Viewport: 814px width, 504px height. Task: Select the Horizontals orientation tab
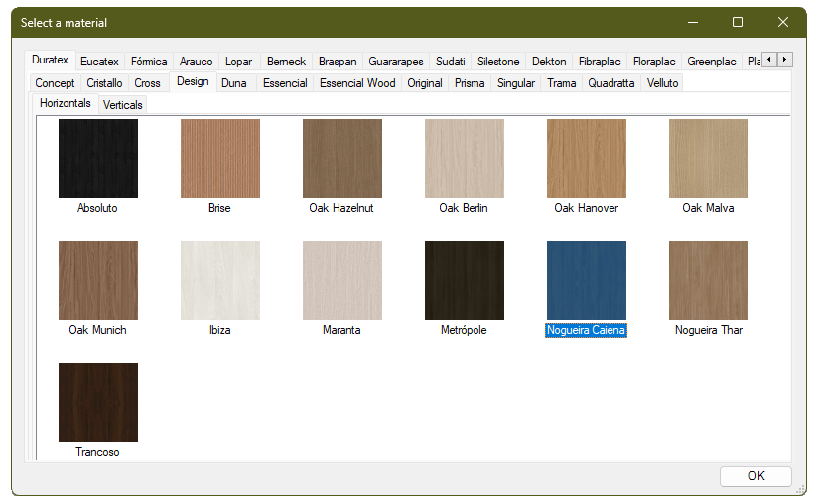click(66, 103)
